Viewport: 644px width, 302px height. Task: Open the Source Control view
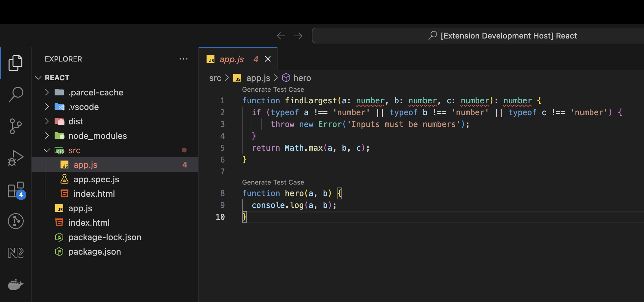coord(15,126)
